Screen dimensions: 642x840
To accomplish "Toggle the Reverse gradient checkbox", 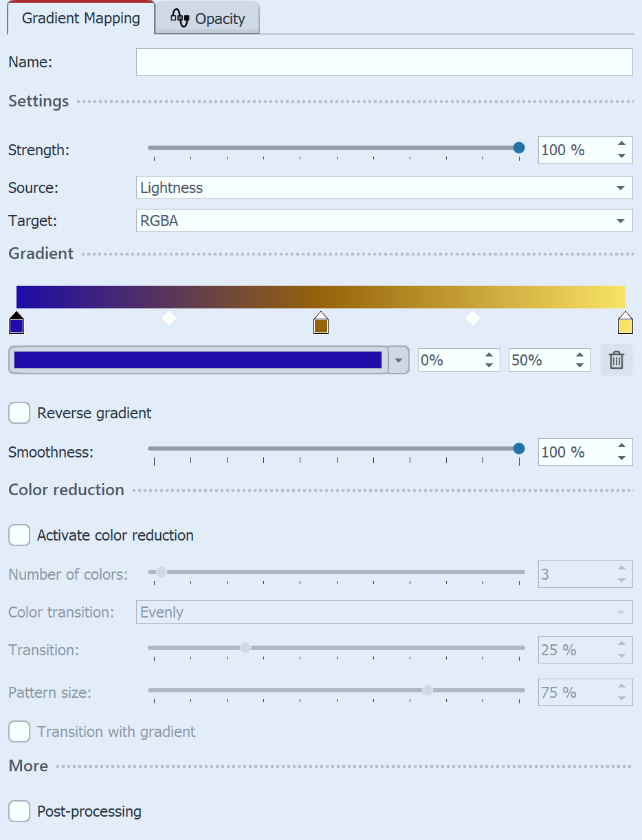I will (19, 413).
